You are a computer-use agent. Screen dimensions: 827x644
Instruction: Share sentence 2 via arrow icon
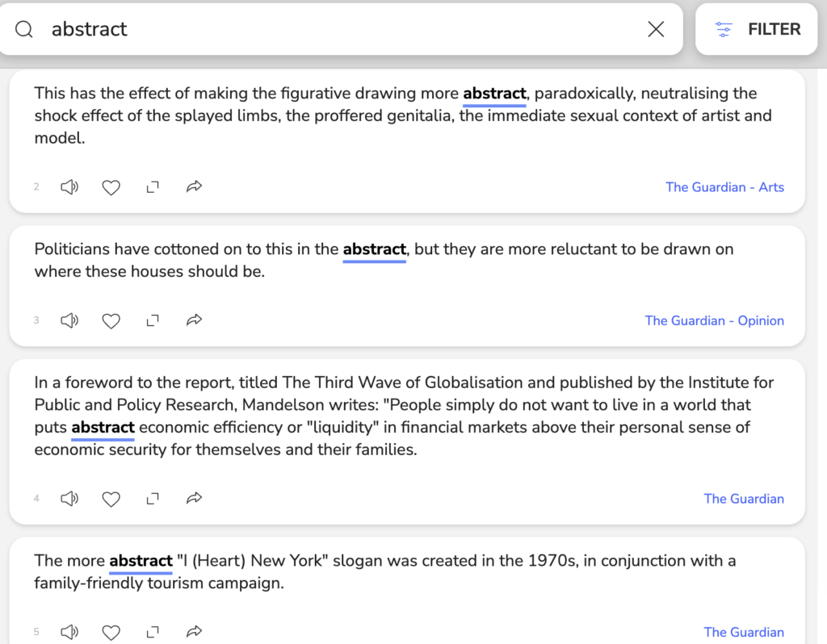(x=194, y=187)
